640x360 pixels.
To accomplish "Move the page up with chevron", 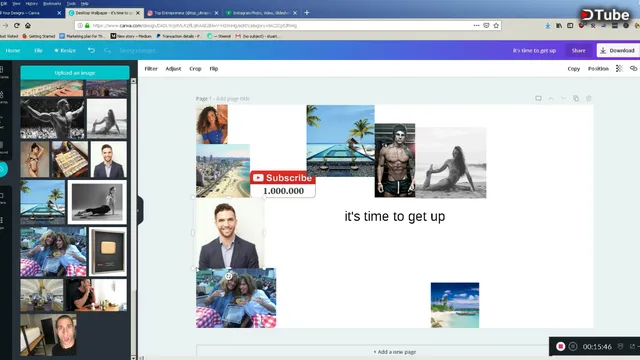I will 551,98.
